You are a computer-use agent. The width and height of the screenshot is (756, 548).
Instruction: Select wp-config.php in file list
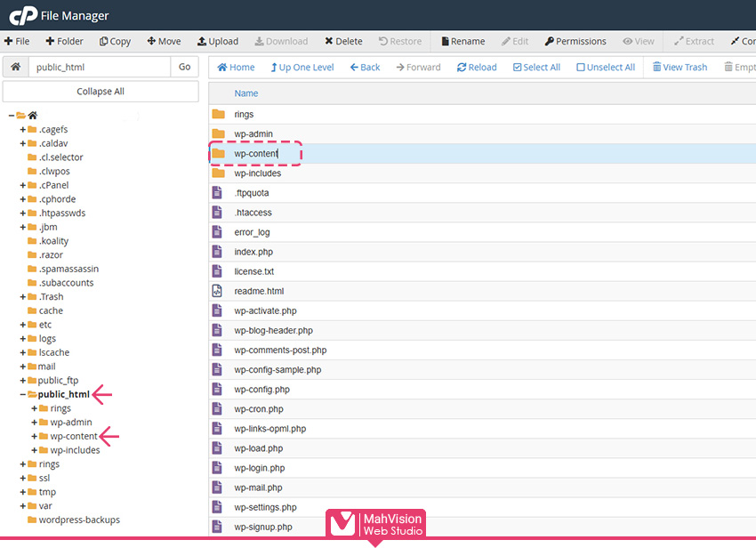[x=261, y=390]
